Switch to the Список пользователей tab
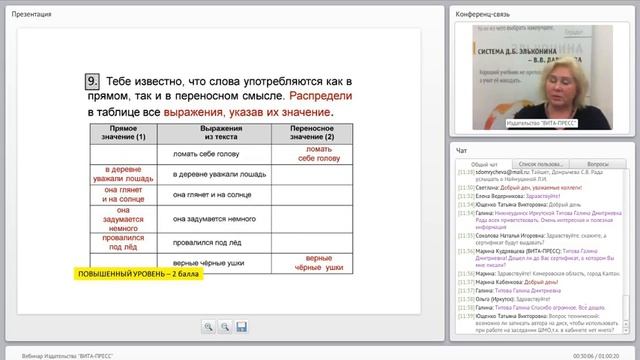The width and height of the screenshot is (640, 360). click(x=540, y=164)
